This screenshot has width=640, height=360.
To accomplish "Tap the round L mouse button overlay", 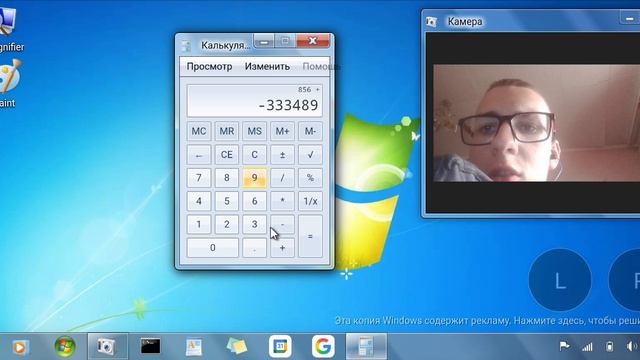I will point(560,280).
